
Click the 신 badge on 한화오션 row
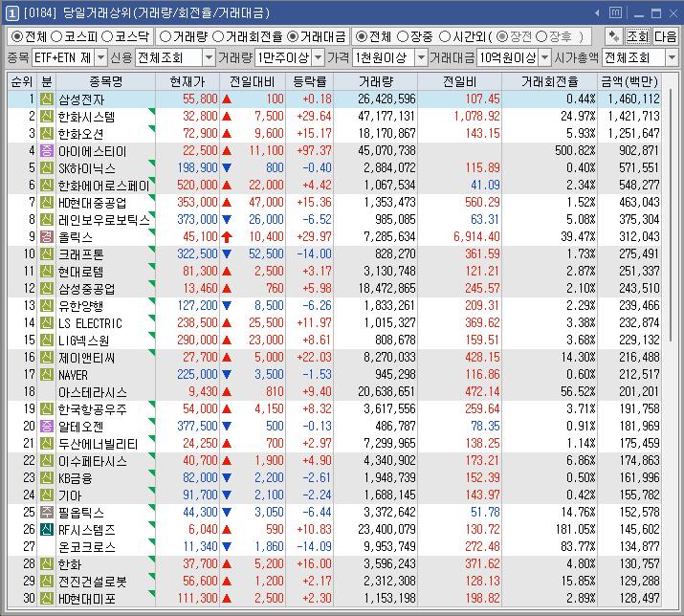click(x=47, y=134)
